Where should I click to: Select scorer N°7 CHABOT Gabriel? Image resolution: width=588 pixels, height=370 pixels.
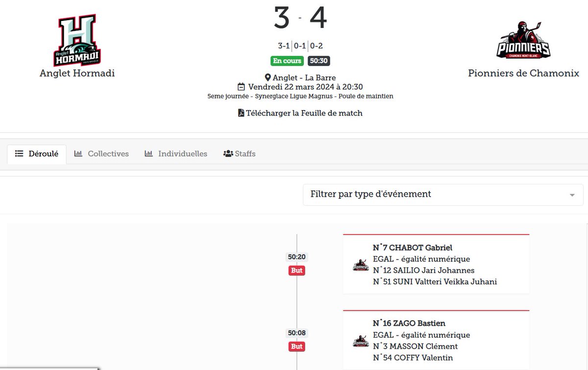412,248
